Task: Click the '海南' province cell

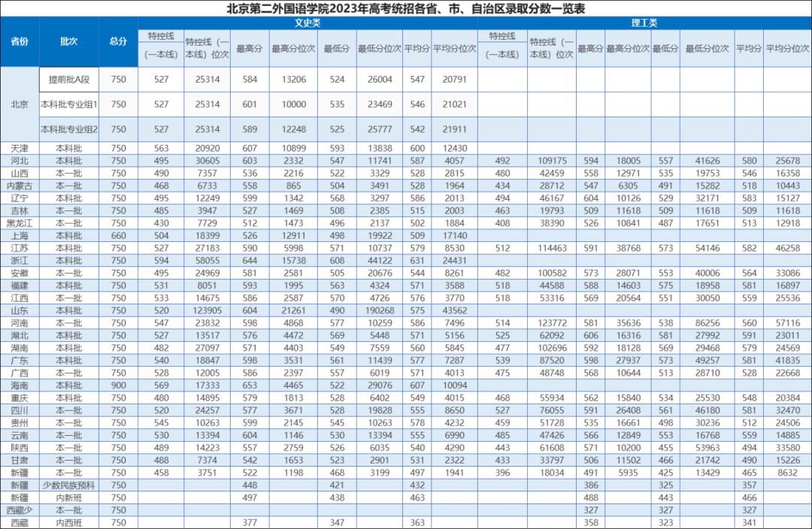Action: click(20, 385)
